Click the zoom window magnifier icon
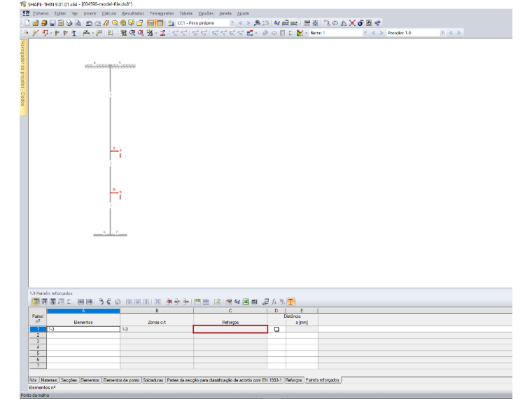The image size is (532, 399). click(132, 33)
